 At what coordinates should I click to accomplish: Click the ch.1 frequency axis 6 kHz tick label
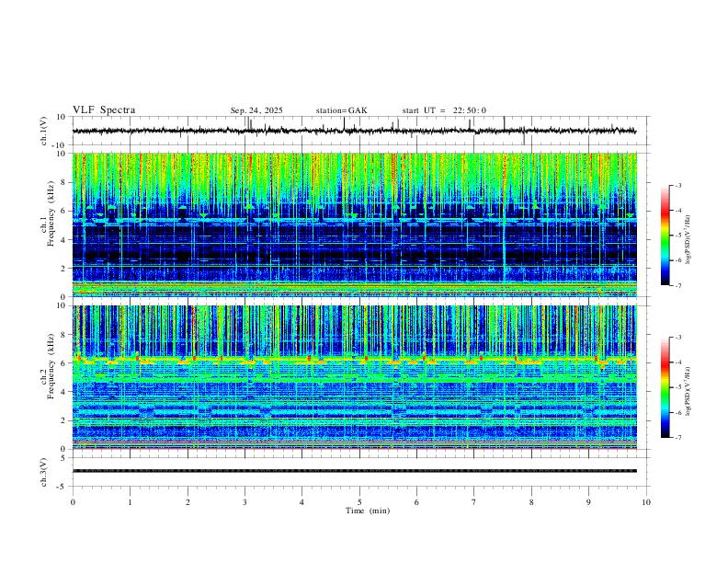pyautogui.click(x=64, y=211)
